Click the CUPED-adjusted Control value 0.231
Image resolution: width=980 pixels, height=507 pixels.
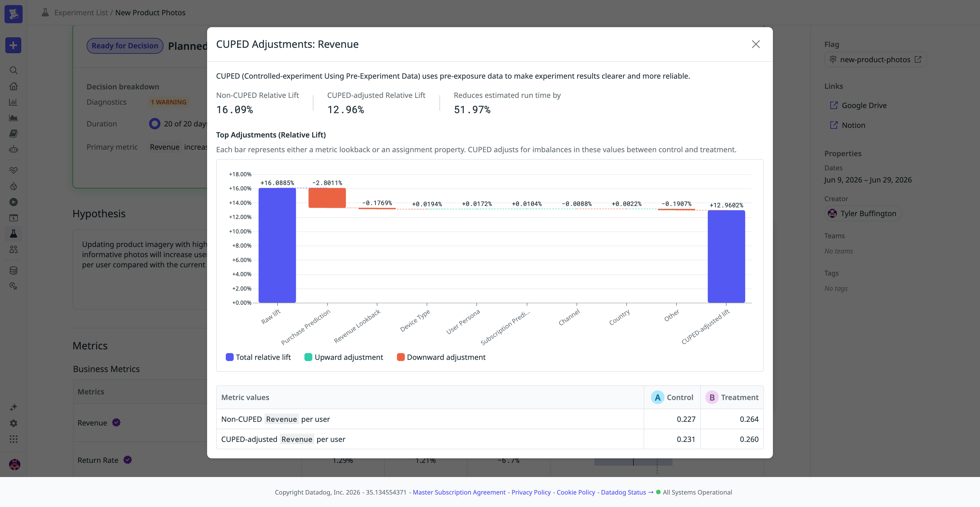(686, 439)
